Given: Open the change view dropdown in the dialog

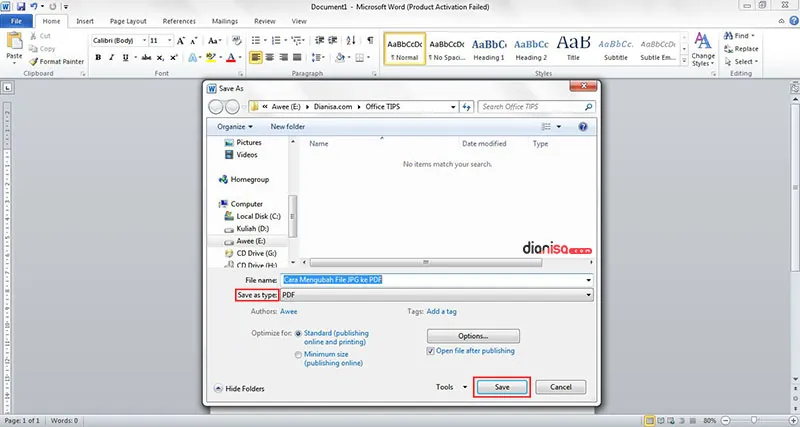Looking at the screenshot, I should (559, 127).
